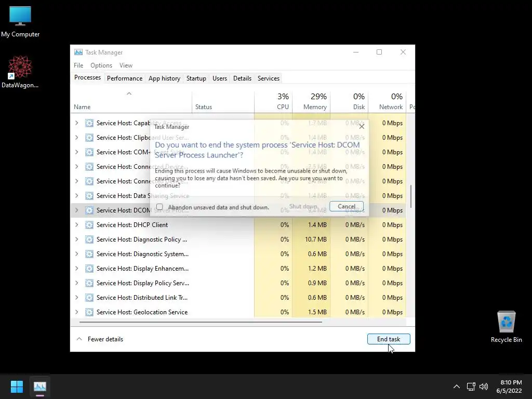The height and width of the screenshot is (399, 532).
Task: Switch to the Users tab
Action: coord(220,78)
